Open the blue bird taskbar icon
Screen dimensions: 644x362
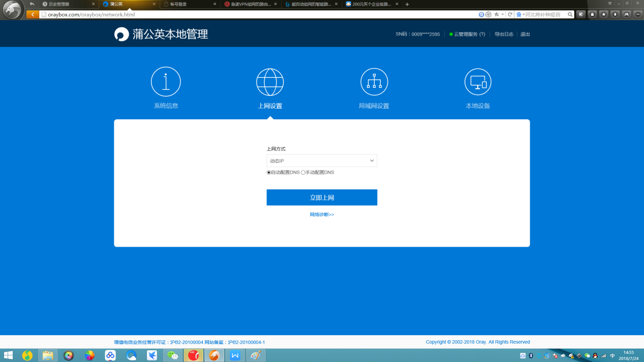(x=152, y=355)
